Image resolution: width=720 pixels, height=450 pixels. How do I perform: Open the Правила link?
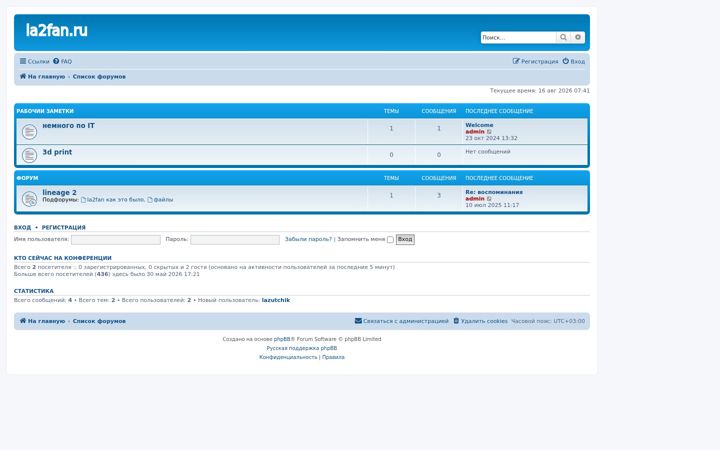[x=333, y=357]
